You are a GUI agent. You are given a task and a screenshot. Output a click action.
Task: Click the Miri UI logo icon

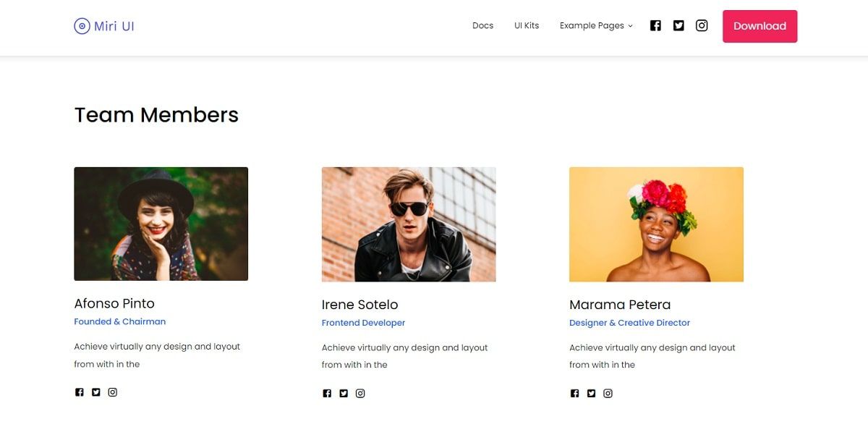80,25
